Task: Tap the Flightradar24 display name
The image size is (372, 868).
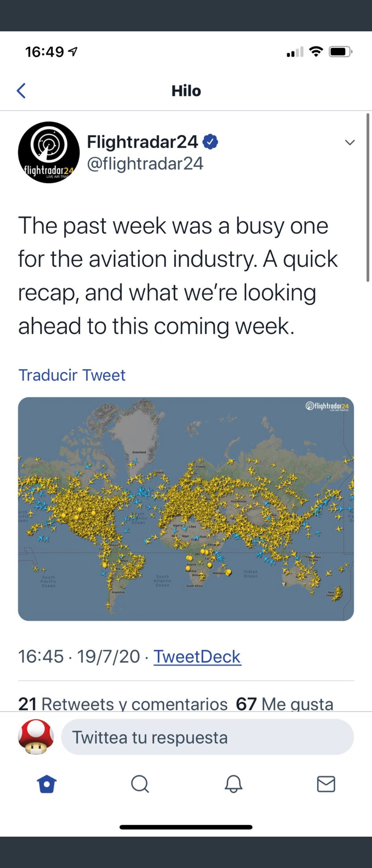Action: (x=142, y=142)
